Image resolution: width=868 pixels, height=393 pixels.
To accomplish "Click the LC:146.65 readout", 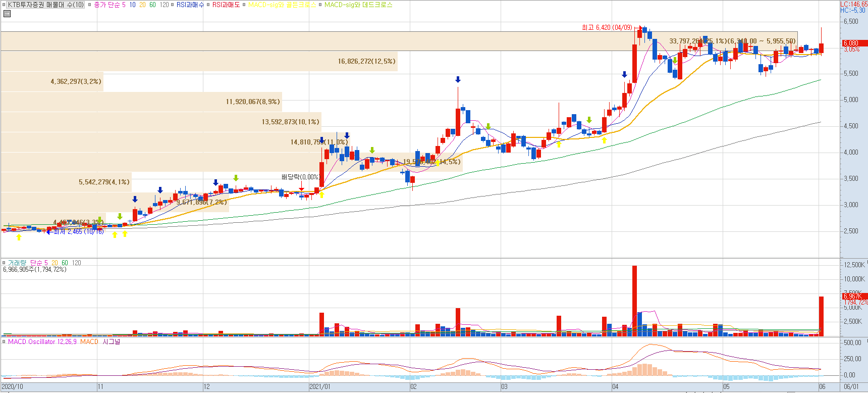I will (854, 4).
